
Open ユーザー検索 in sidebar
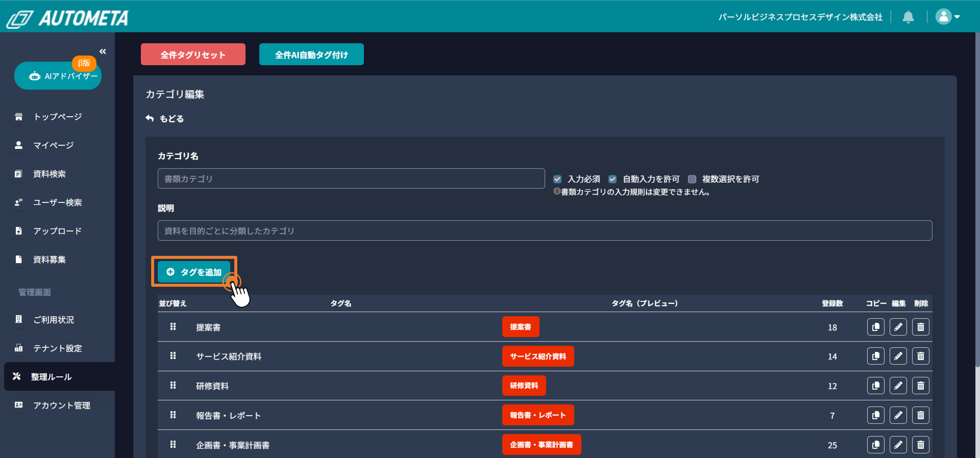click(x=57, y=202)
